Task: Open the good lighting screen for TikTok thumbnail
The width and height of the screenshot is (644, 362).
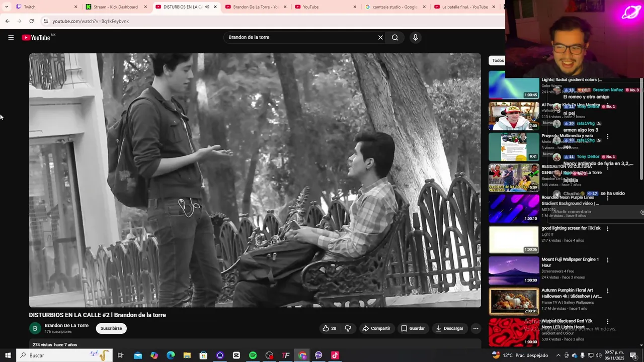Action: (514, 239)
